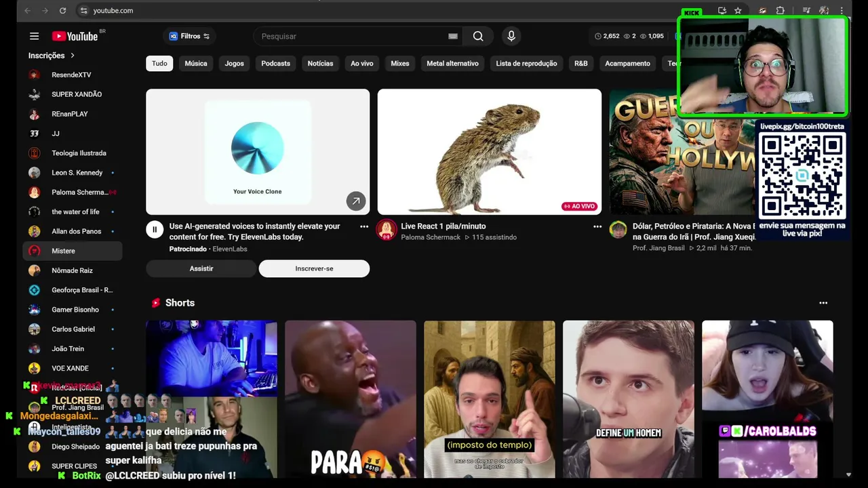Select the Ao vivo filter chip
The width and height of the screenshot is (868, 488).
[x=362, y=64]
